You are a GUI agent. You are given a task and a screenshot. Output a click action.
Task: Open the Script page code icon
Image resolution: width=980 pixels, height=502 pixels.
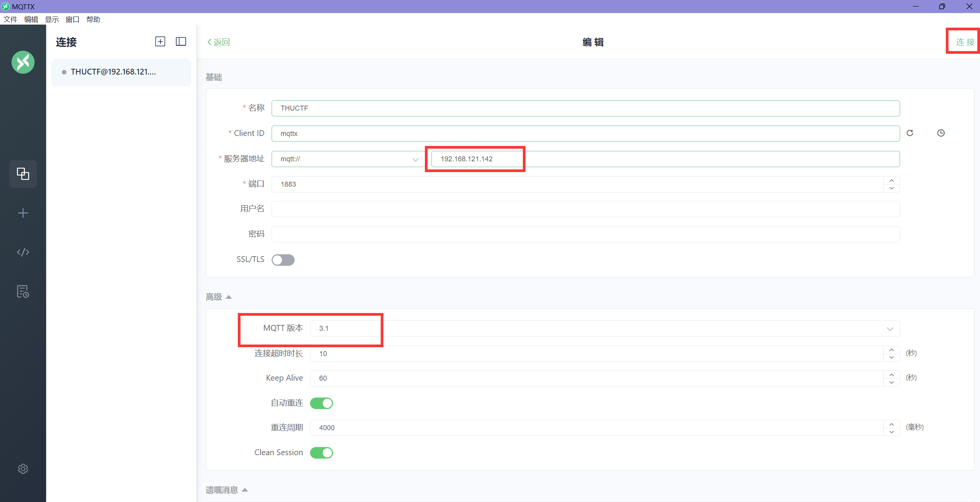pos(23,252)
